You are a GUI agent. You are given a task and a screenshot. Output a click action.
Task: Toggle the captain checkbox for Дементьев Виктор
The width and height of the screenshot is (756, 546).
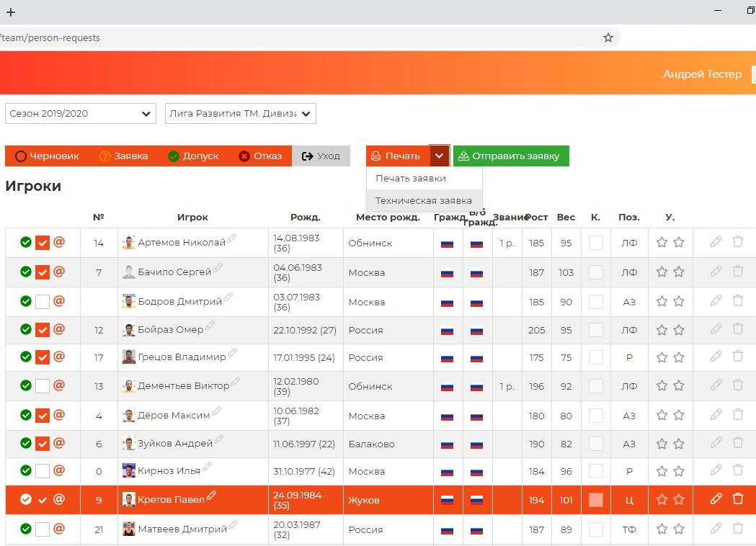point(595,386)
